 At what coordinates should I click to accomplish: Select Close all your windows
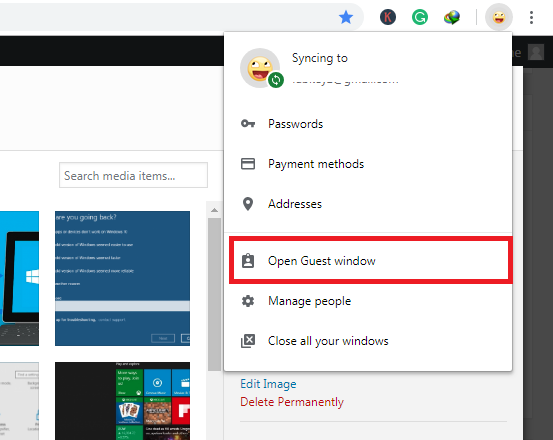(x=368, y=341)
